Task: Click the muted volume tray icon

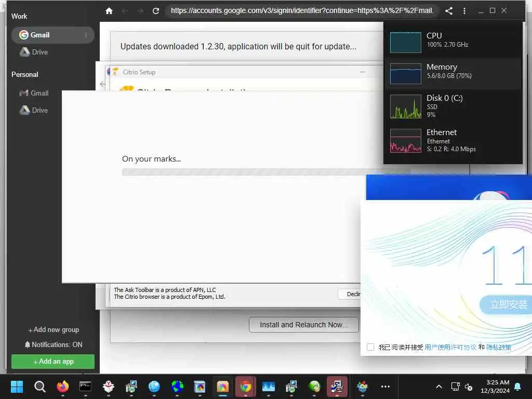Action: click(469, 387)
